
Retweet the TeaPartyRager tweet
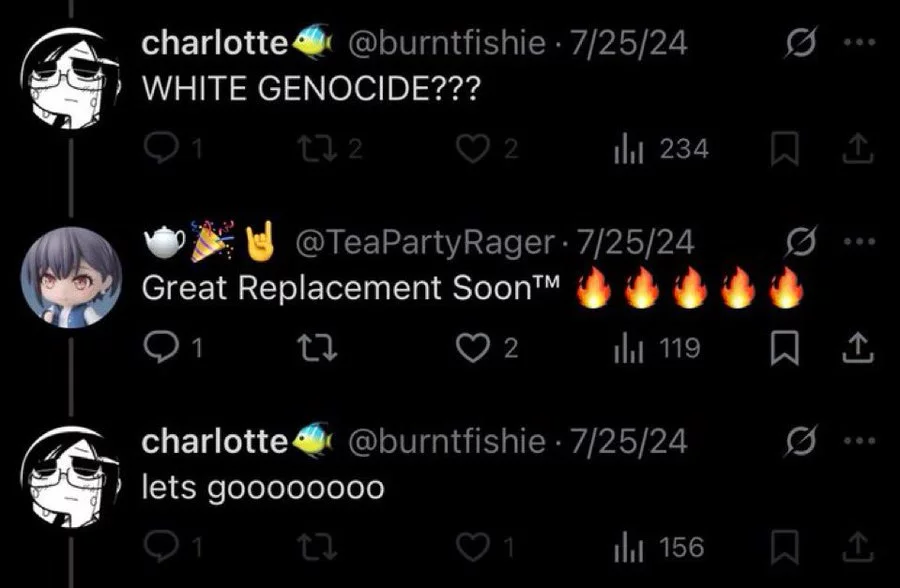pyautogui.click(x=317, y=348)
